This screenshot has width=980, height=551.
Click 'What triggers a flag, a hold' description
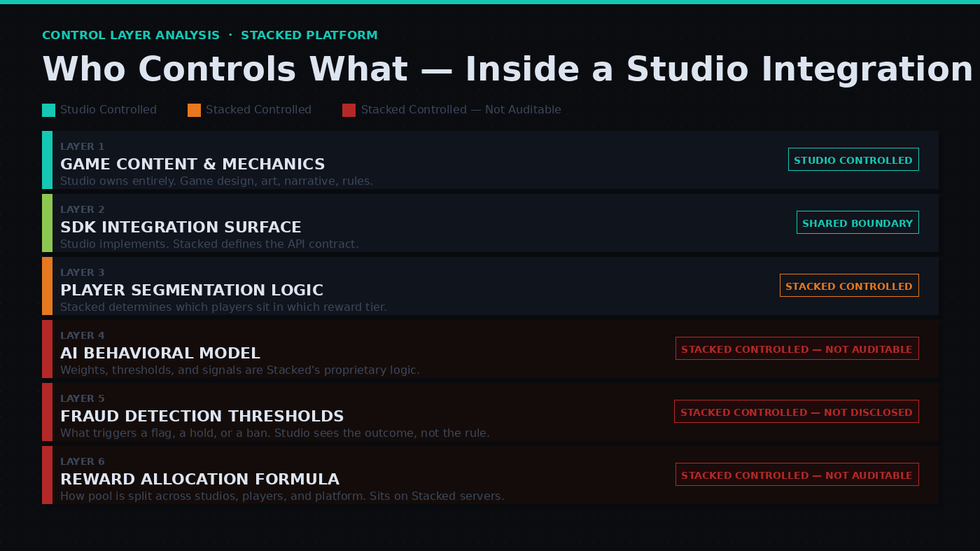tap(275, 433)
